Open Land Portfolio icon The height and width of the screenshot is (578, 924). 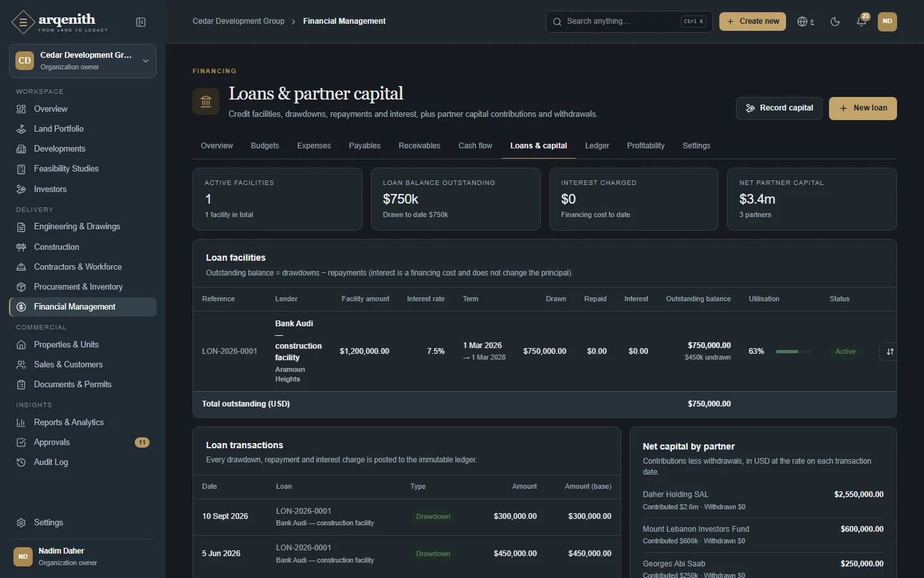(x=21, y=129)
